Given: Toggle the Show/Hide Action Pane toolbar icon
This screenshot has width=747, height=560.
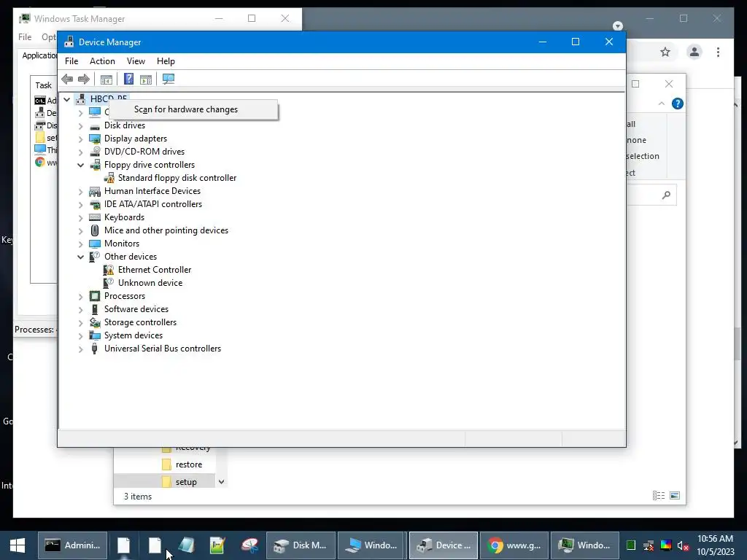Looking at the screenshot, I should (146, 79).
